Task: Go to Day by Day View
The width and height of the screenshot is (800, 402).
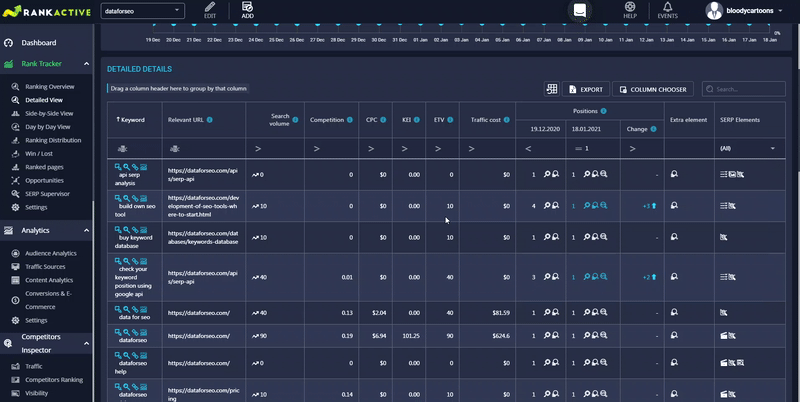Action: coord(48,127)
